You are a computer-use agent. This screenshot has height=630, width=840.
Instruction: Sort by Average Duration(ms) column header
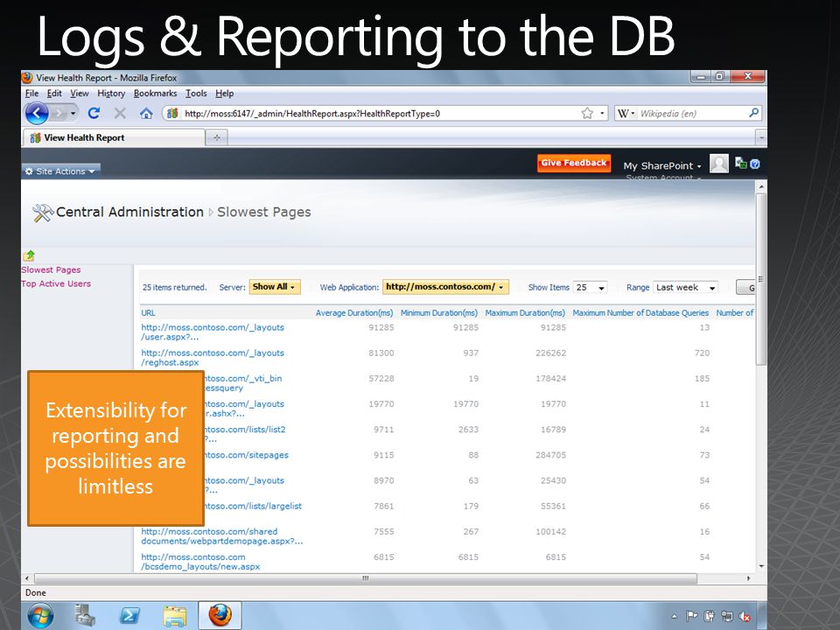tap(354, 313)
